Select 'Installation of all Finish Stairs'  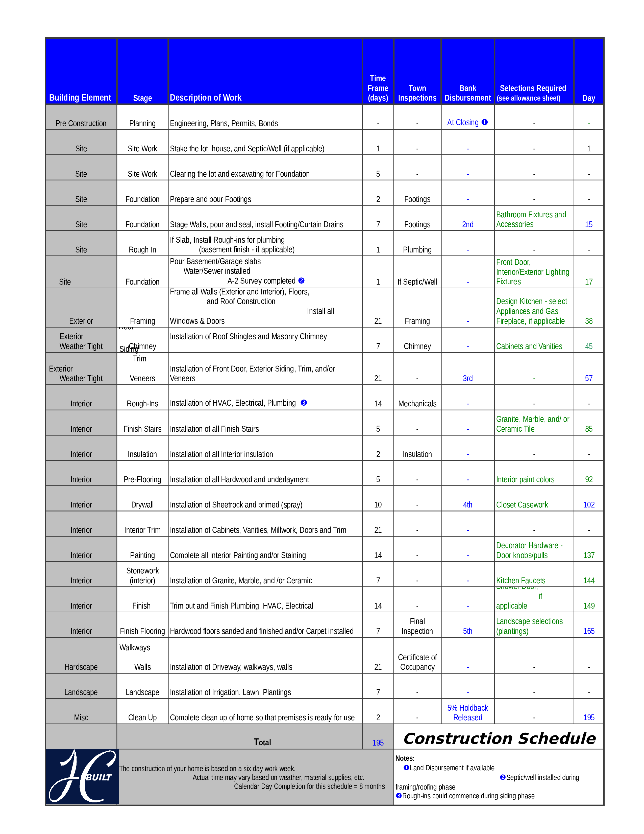tap(214, 429)
